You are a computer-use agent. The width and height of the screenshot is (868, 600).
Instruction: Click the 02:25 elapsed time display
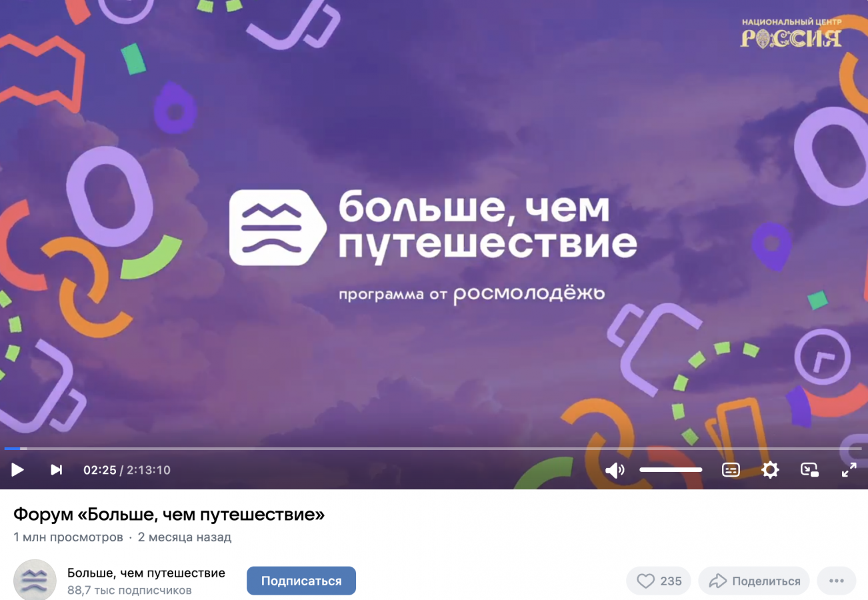click(100, 470)
